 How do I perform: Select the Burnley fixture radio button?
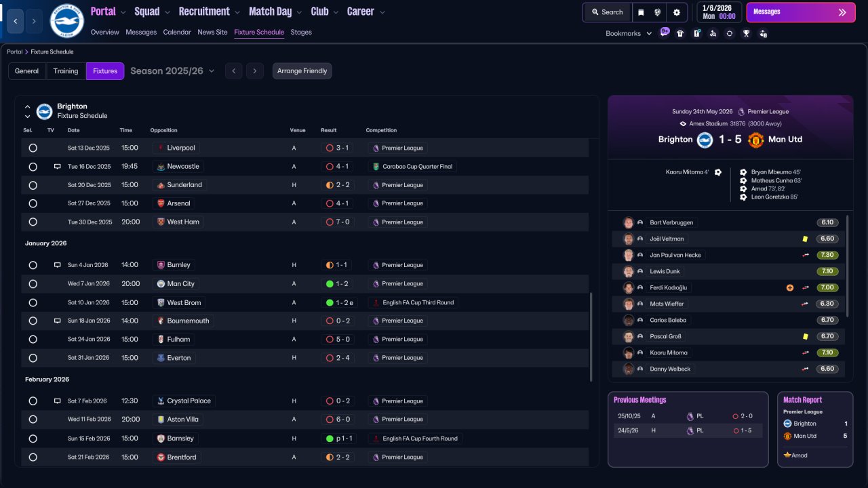click(33, 265)
